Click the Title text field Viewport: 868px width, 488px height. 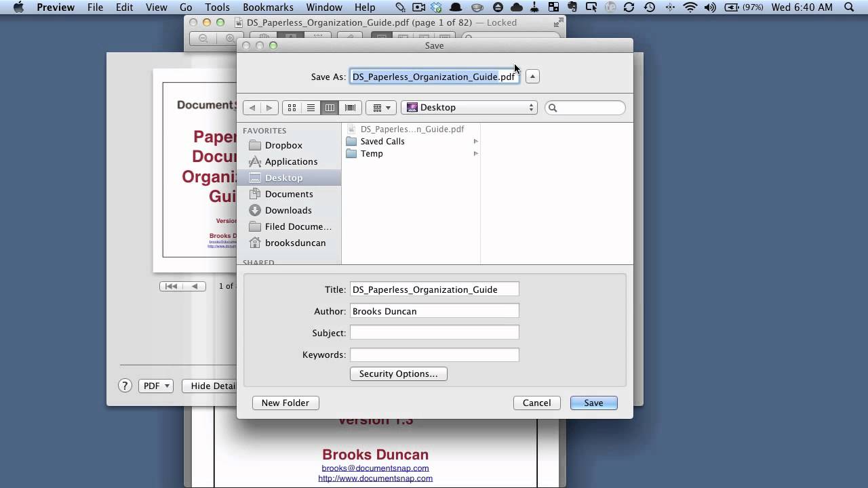pyautogui.click(x=435, y=289)
